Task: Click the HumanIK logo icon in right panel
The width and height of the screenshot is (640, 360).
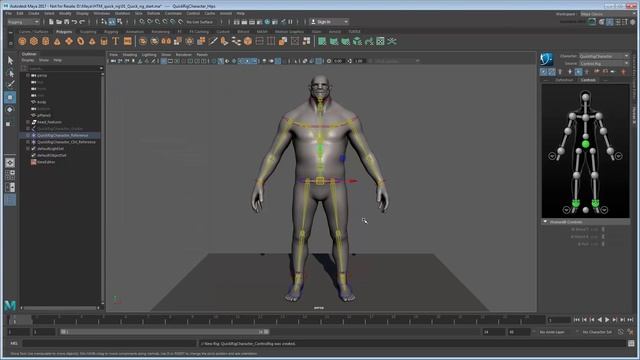Action: 547,59
